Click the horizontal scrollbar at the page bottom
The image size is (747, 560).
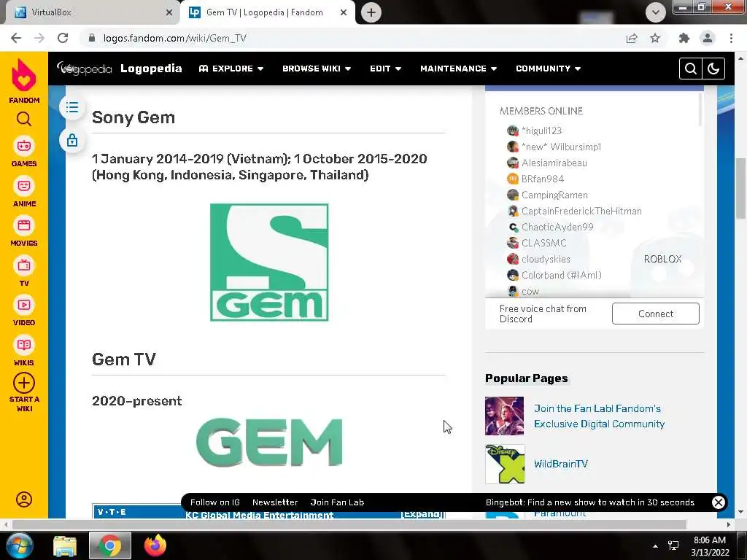click(349, 524)
